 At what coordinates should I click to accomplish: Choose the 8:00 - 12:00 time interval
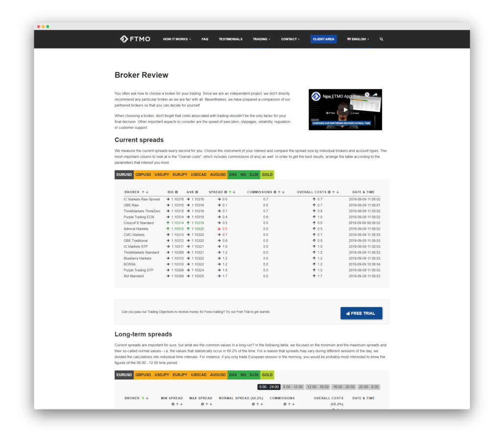tap(293, 387)
